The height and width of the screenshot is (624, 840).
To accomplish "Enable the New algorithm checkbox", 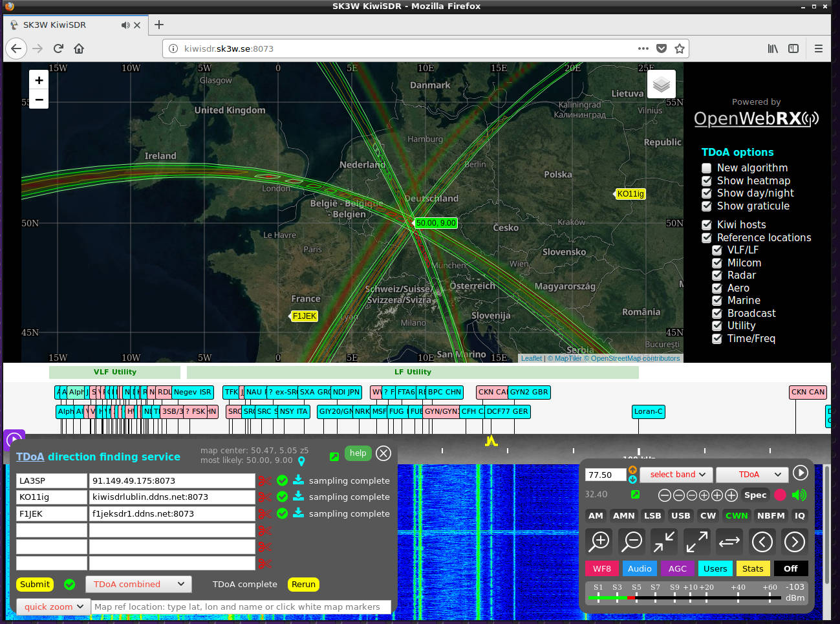I will tap(707, 168).
